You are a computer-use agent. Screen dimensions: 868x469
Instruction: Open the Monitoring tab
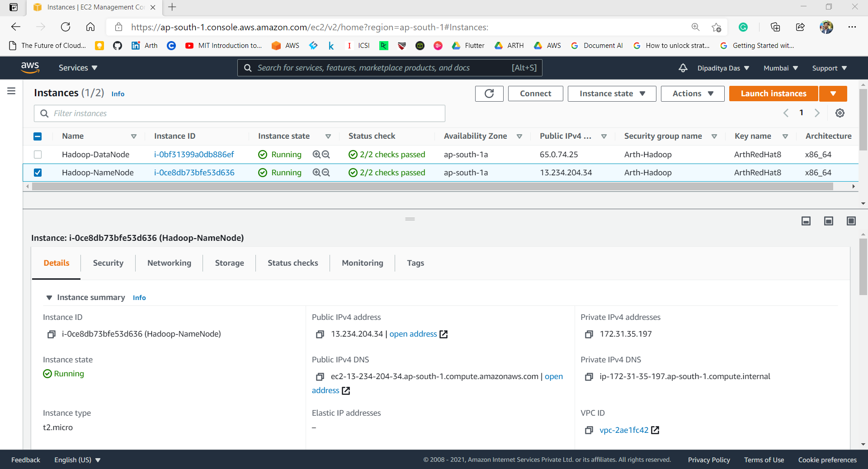362,263
